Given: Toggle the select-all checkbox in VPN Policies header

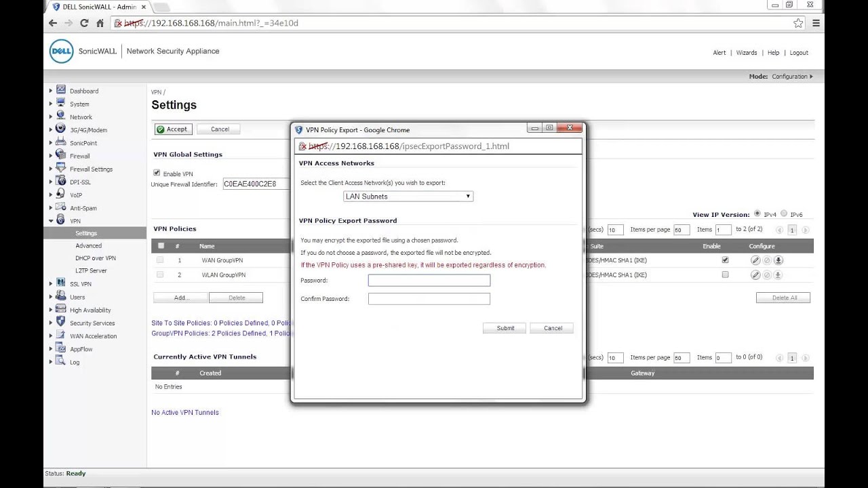Looking at the screenshot, I should click(161, 246).
